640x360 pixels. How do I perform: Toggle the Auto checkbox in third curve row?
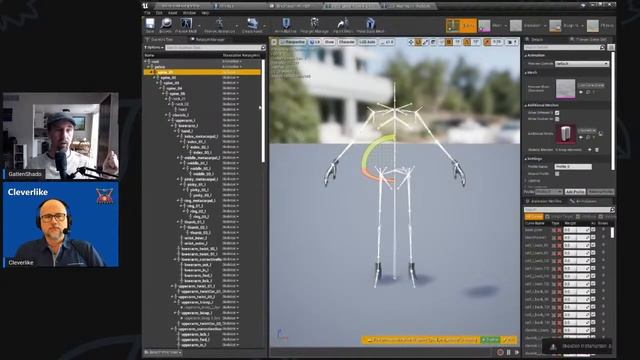click(x=593, y=245)
